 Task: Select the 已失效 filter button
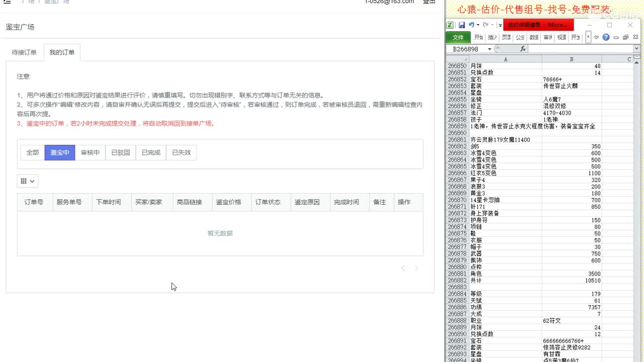point(181,152)
